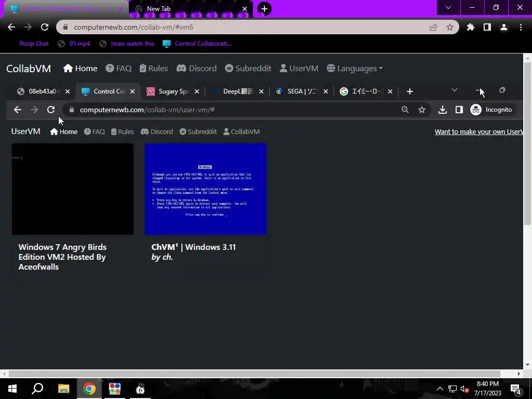Close the SEGA tab in the VM browser
Screen dimensions: 532x399
[x=326, y=91]
